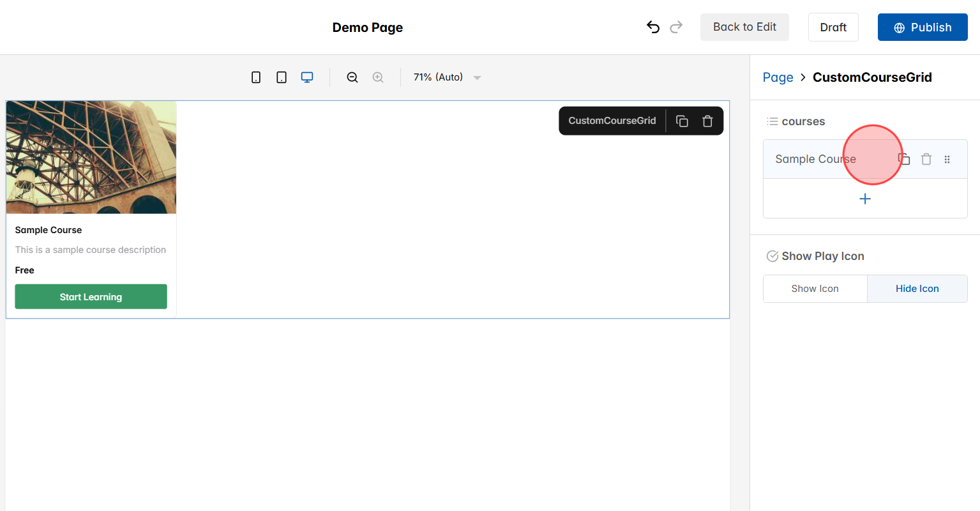Image resolution: width=980 pixels, height=511 pixels.
Task: Delete the Sample Course item
Action: (926, 158)
